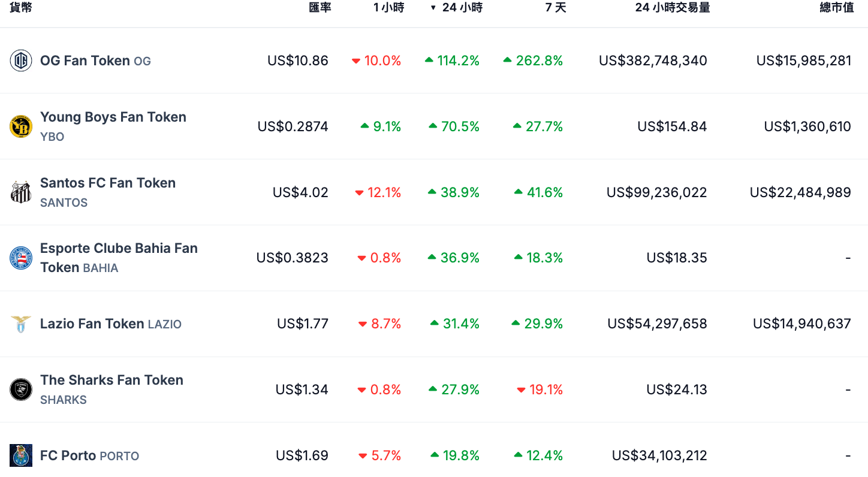Open the FC Porto token link
This screenshot has width=868, height=477.
tap(68, 455)
